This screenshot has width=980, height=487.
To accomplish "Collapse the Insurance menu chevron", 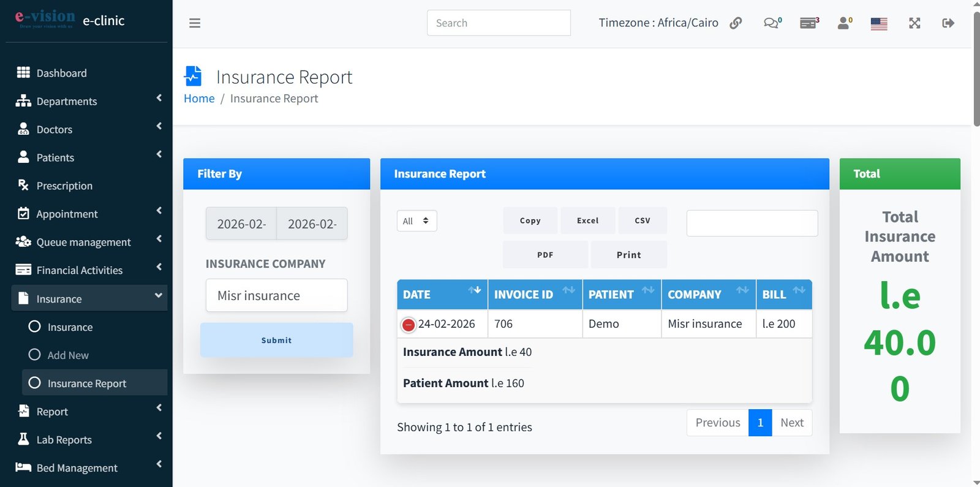I will tap(159, 295).
